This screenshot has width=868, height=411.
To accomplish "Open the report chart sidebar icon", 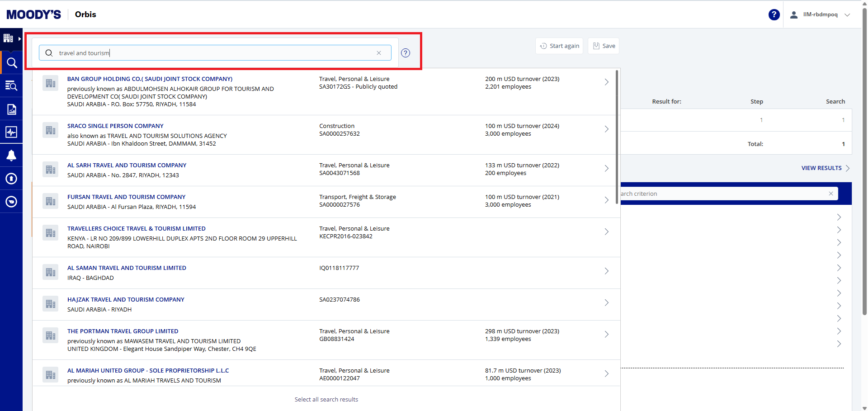I will 11,109.
